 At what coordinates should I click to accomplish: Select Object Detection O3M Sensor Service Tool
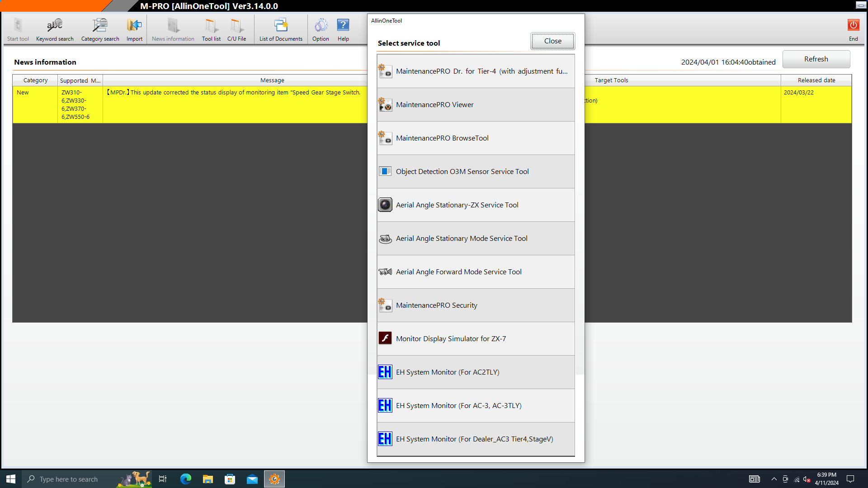pos(476,172)
